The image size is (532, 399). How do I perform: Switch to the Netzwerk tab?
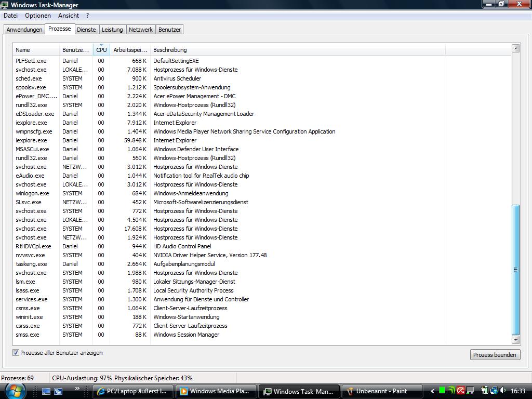coord(140,30)
